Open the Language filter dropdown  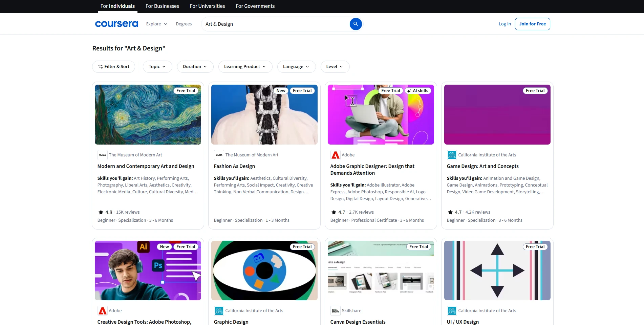pyautogui.click(x=296, y=67)
